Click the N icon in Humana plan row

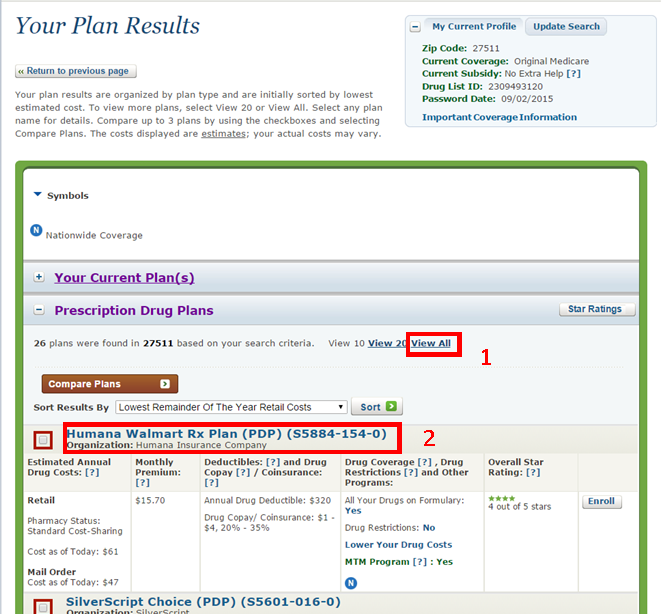[x=351, y=583]
